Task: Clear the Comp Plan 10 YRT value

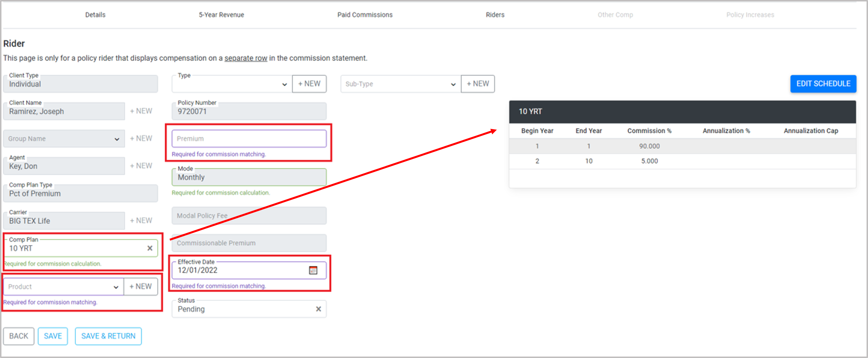Action: (x=150, y=248)
